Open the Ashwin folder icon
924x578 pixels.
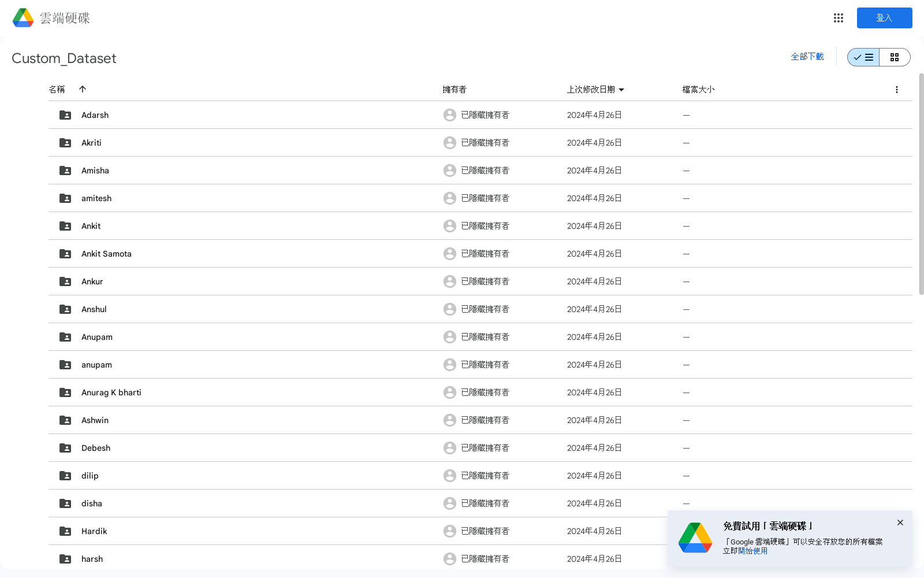pos(65,420)
